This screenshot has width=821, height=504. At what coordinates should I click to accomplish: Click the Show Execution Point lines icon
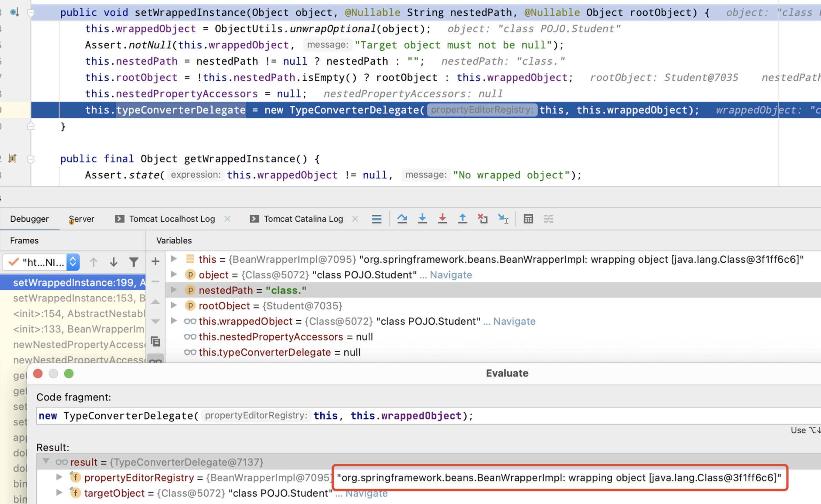pyautogui.click(x=377, y=219)
